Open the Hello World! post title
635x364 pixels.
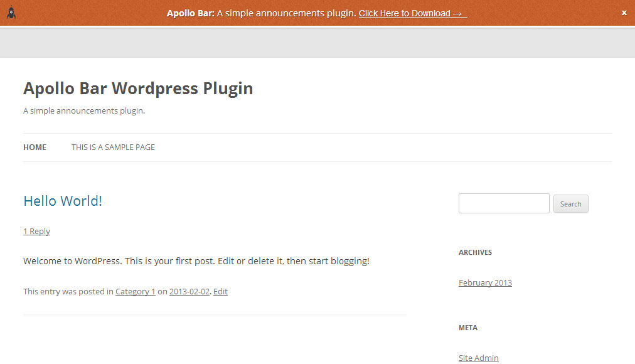pyautogui.click(x=63, y=201)
